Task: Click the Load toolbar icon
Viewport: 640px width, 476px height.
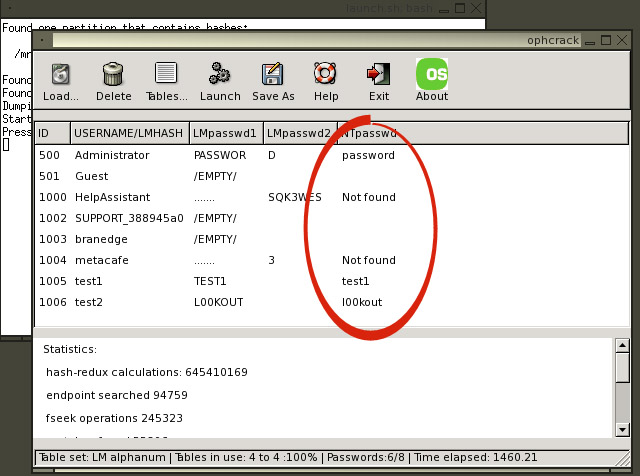Action: 60,74
